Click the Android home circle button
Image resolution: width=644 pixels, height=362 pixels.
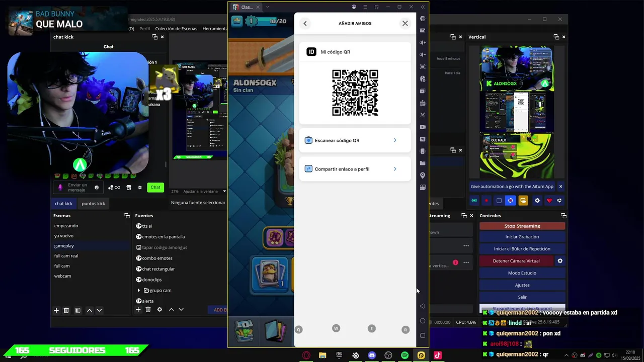point(422,321)
